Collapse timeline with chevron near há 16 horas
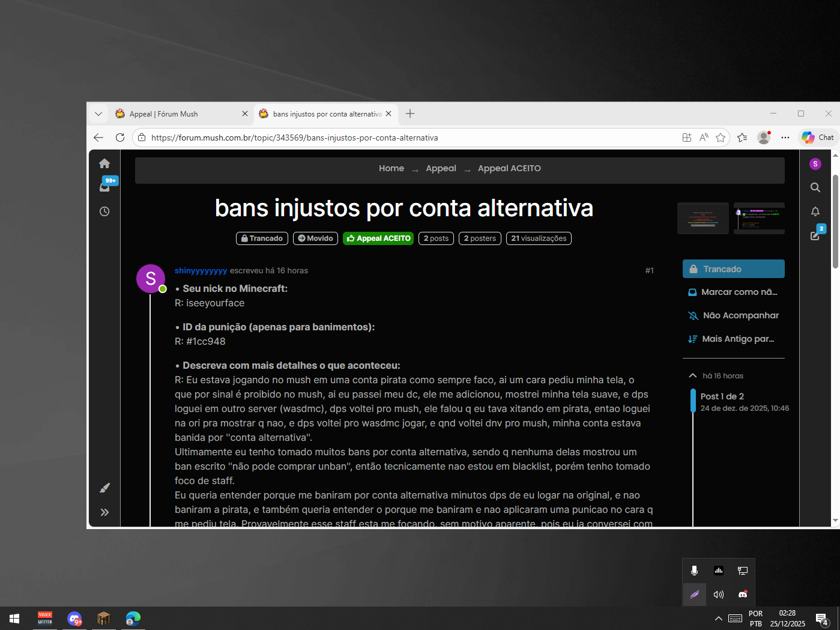Image resolution: width=840 pixels, height=630 pixels. pyautogui.click(x=692, y=375)
